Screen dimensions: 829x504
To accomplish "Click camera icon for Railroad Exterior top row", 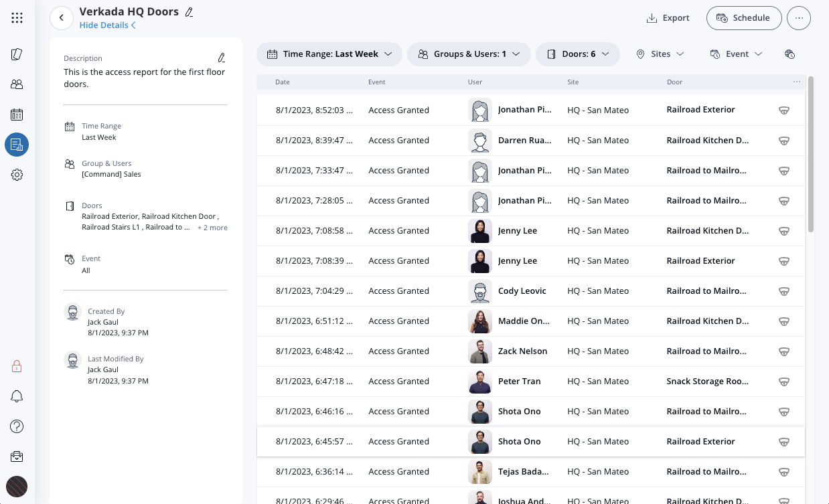I will tap(784, 110).
